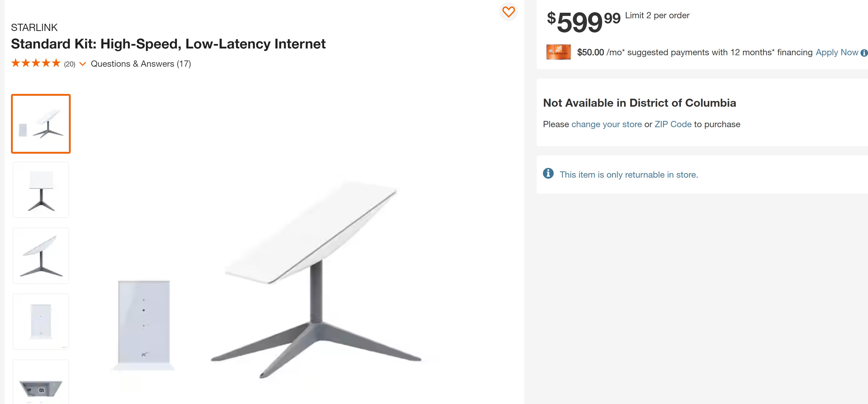Open the 'only returnable in store' notice
The image size is (868, 404).
(628, 175)
